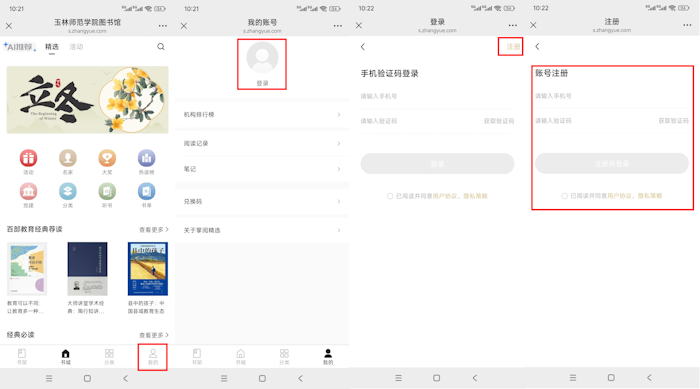Open the 名家 portrait icon
This screenshot has height=389, width=700.
[68, 158]
